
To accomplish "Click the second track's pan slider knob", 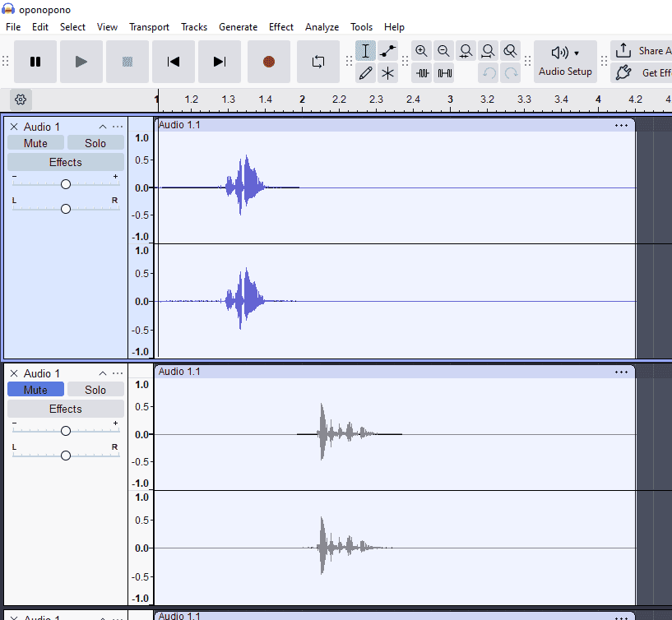I will [x=66, y=456].
